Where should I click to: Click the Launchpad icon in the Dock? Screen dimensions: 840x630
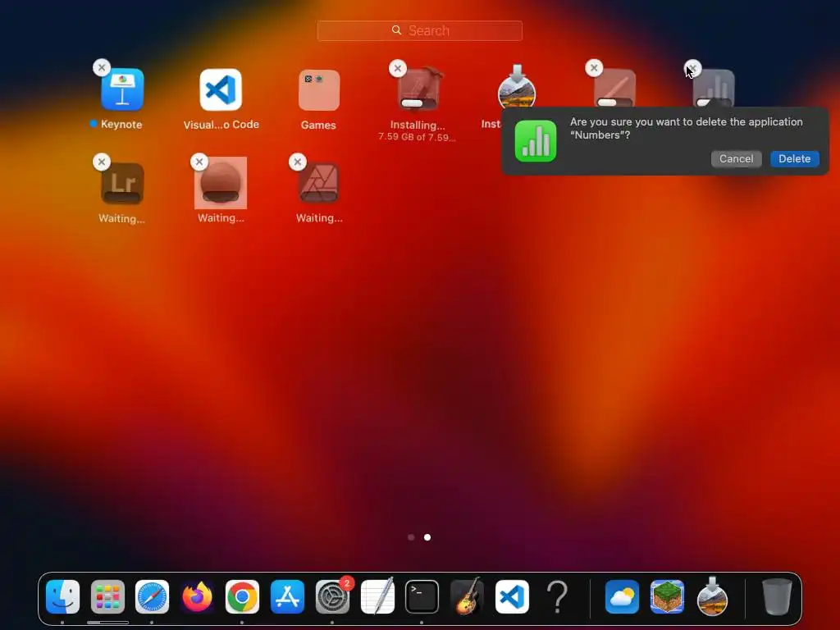pyautogui.click(x=107, y=596)
